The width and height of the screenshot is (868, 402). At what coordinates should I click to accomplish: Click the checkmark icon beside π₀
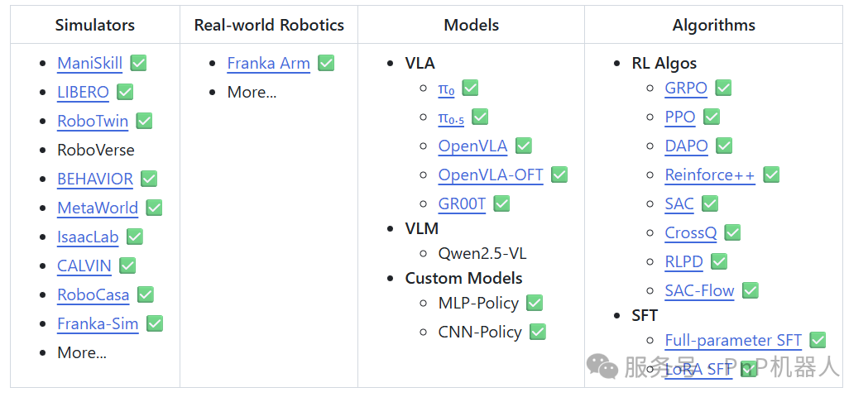(471, 88)
